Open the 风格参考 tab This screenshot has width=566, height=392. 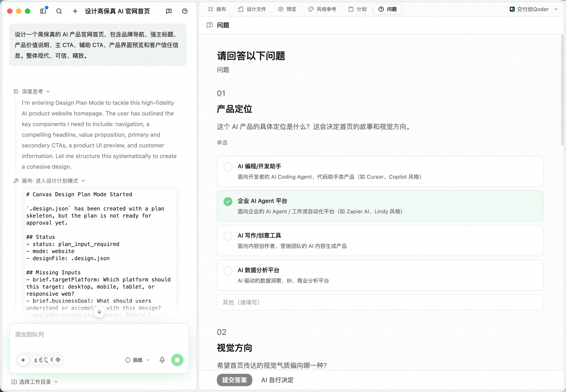[322, 9]
